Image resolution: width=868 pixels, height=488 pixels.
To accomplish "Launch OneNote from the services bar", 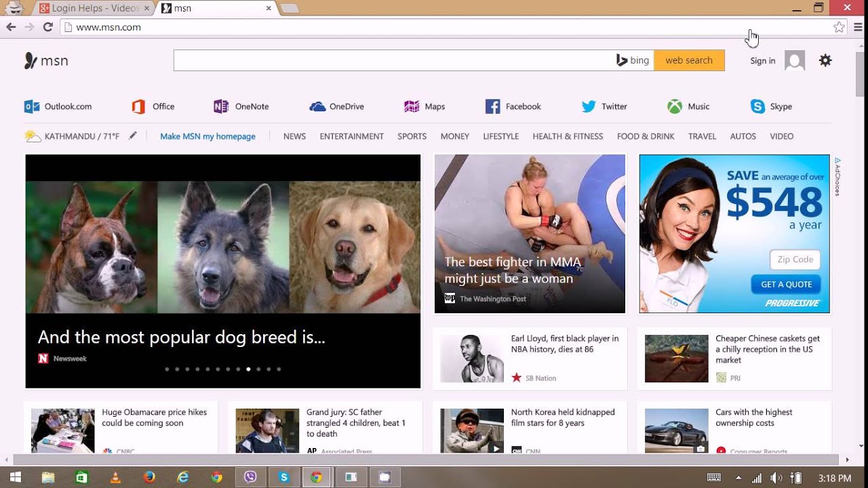I will 220,106.
